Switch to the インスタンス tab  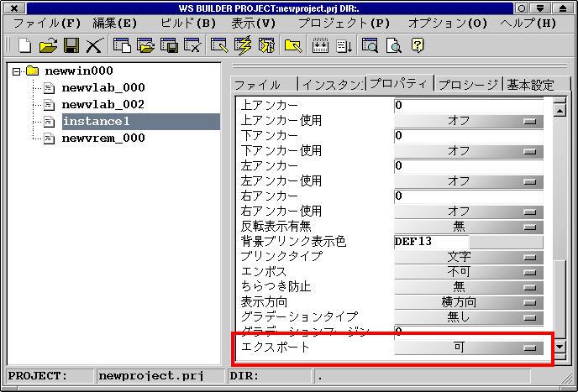[332, 85]
